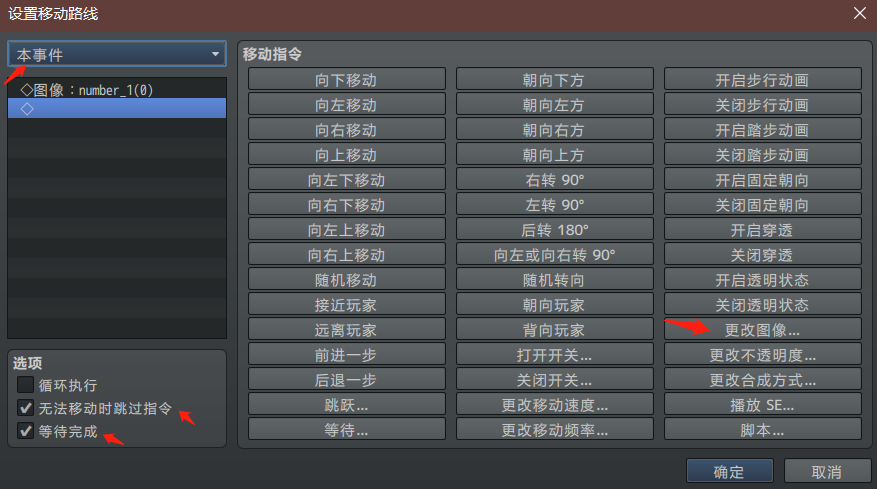Click the 朝向左方 button
Image resolution: width=877 pixels, height=489 pixels.
555,105
